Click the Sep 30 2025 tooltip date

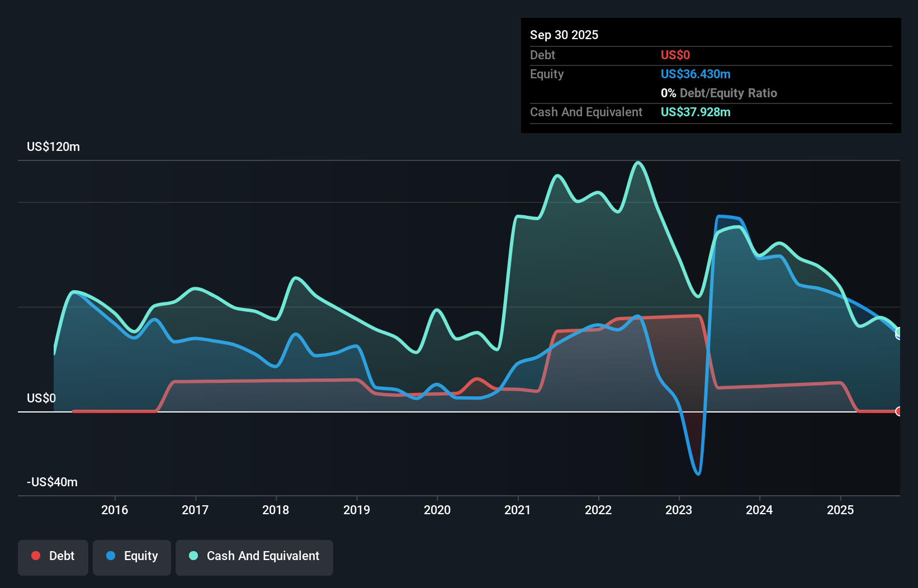(564, 35)
